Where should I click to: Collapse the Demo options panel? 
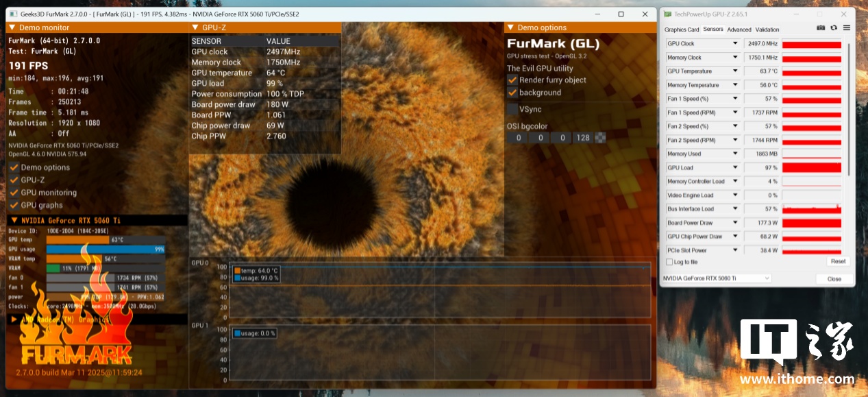click(x=510, y=27)
